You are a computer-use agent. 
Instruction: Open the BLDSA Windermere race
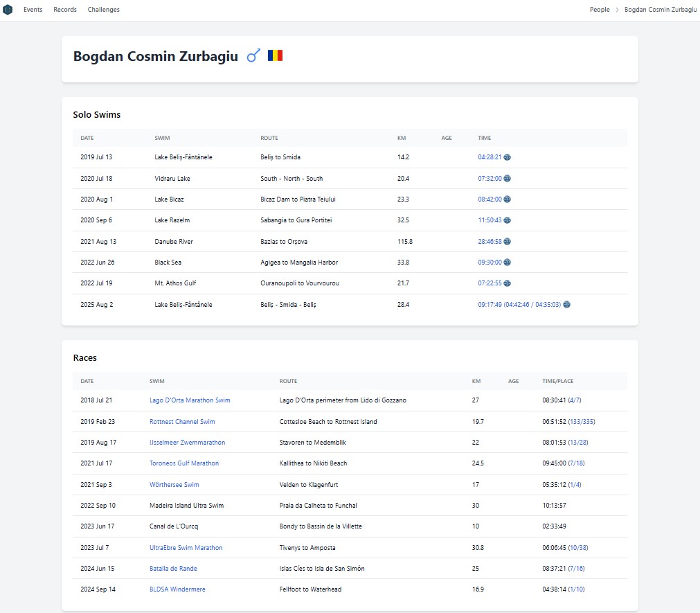pos(177,589)
